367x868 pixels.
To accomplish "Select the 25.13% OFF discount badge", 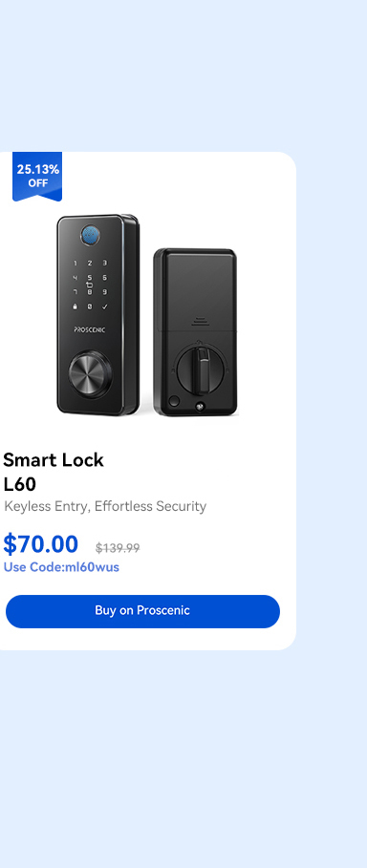I will 37,176.
